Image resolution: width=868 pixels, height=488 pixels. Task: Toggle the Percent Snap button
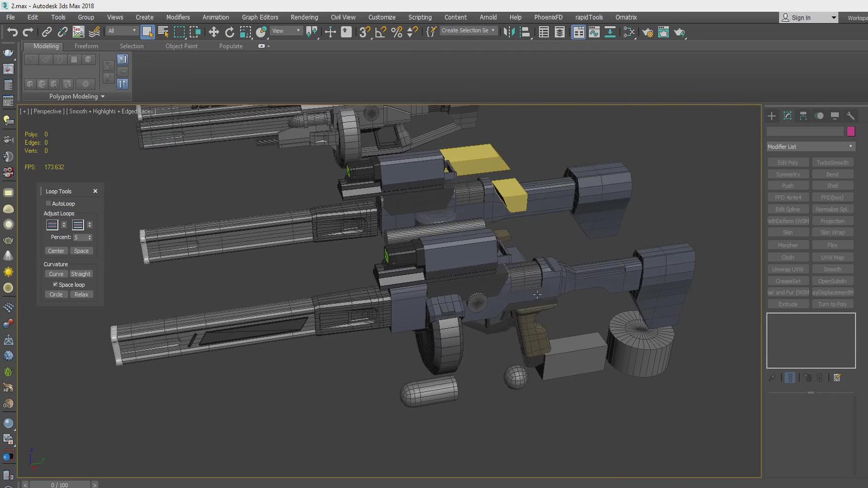[x=396, y=32]
